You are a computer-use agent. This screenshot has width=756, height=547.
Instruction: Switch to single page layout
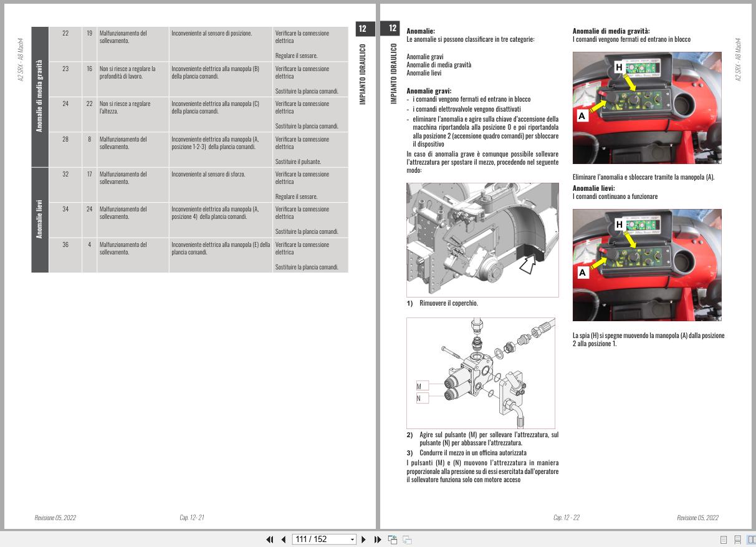pos(724,540)
